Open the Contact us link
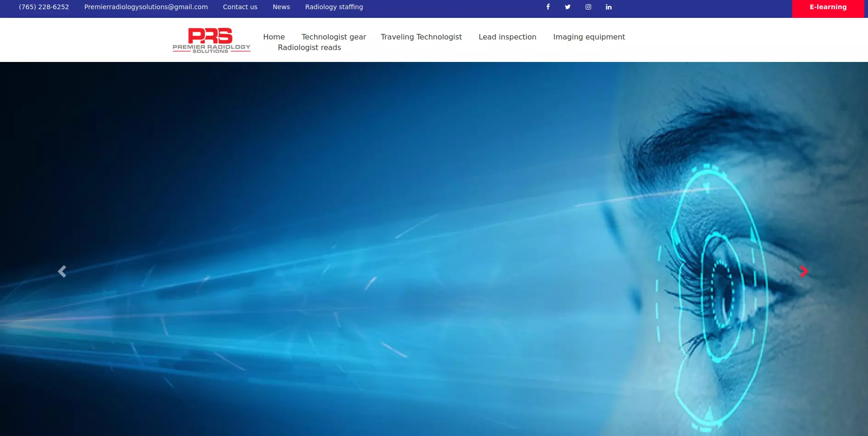This screenshot has height=436, width=868. coord(240,7)
